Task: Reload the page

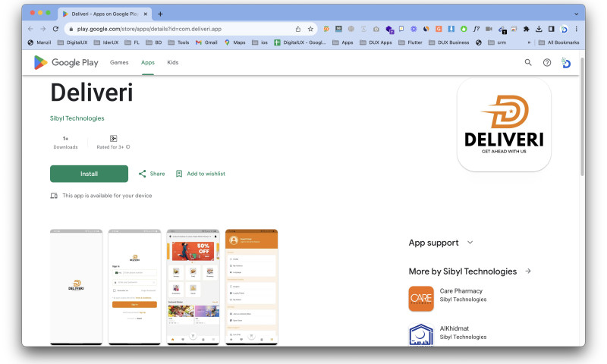Action: point(55,29)
